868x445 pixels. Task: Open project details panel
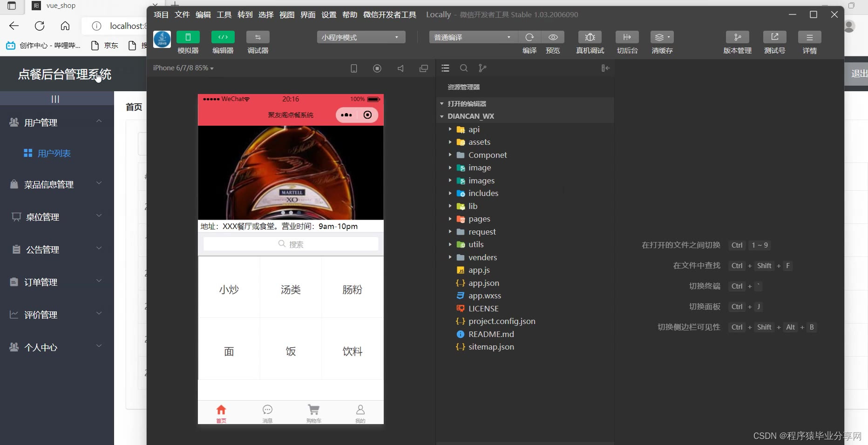tap(810, 37)
